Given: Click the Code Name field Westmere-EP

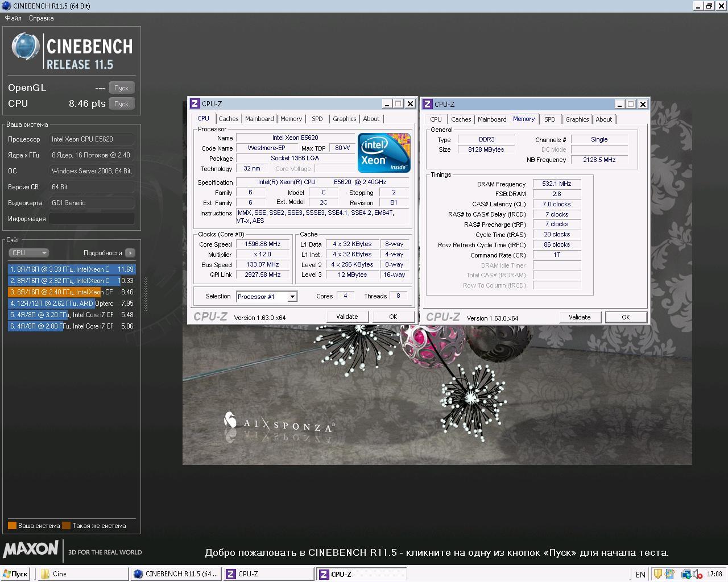Looking at the screenshot, I should [266, 148].
